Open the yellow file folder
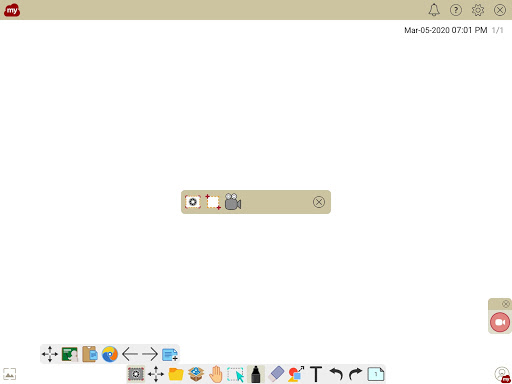 tap(176, 374)
